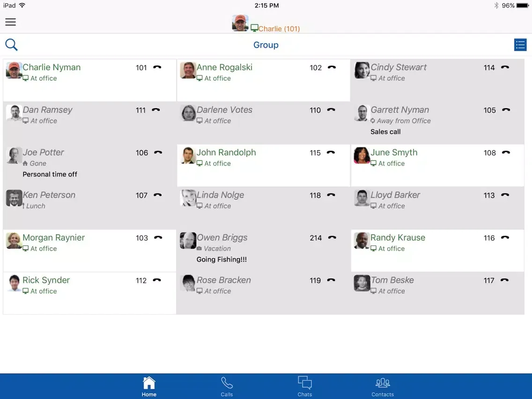This screenshot has height=399, width=532.
Task: Tap the presence monitor icon beside Charlie's name
Action: [254, 29]
